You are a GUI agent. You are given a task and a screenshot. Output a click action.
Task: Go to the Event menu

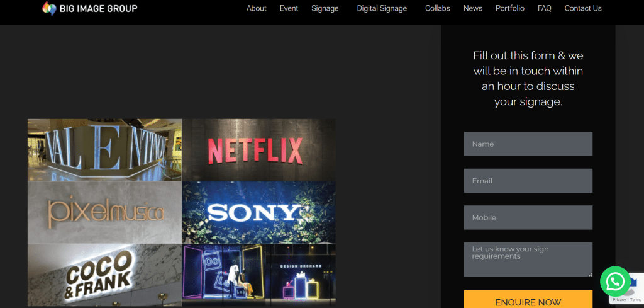(x=289, y=8)
